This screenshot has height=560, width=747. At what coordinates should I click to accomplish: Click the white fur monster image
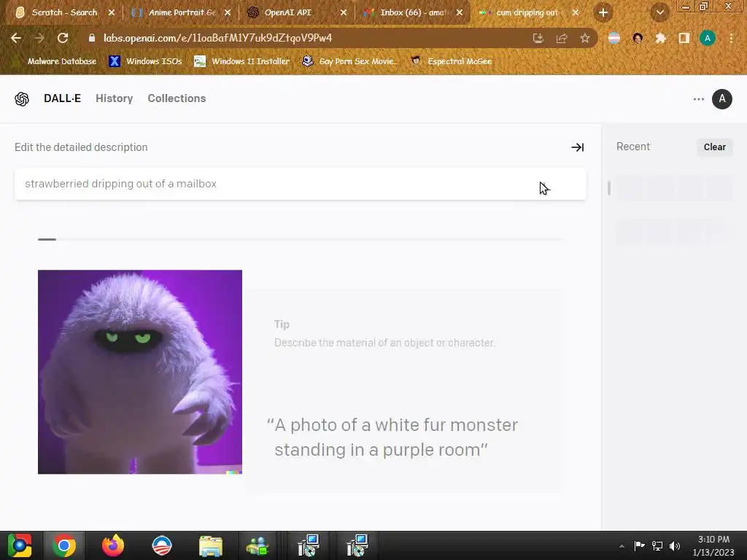[139, 372]
